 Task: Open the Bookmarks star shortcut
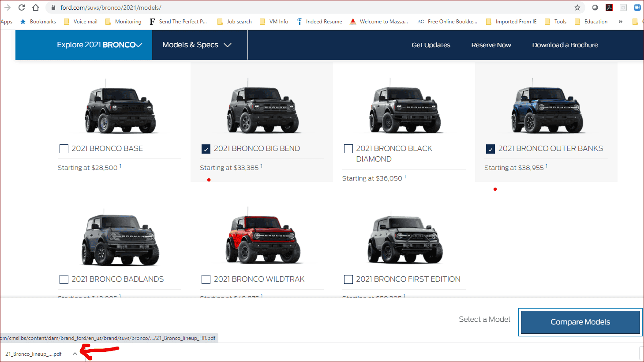pyautogui.click(x=38, y=22)
